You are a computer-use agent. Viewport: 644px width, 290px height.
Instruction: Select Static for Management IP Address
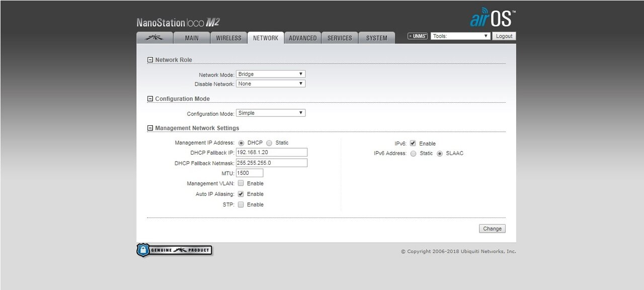coord(269,143)
